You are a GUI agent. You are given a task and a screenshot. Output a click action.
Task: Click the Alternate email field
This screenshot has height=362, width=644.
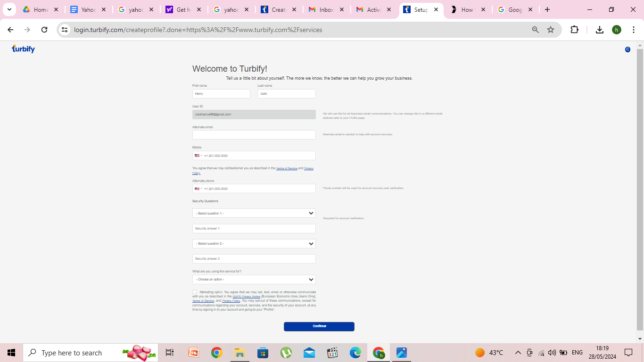tap(254, 135)
